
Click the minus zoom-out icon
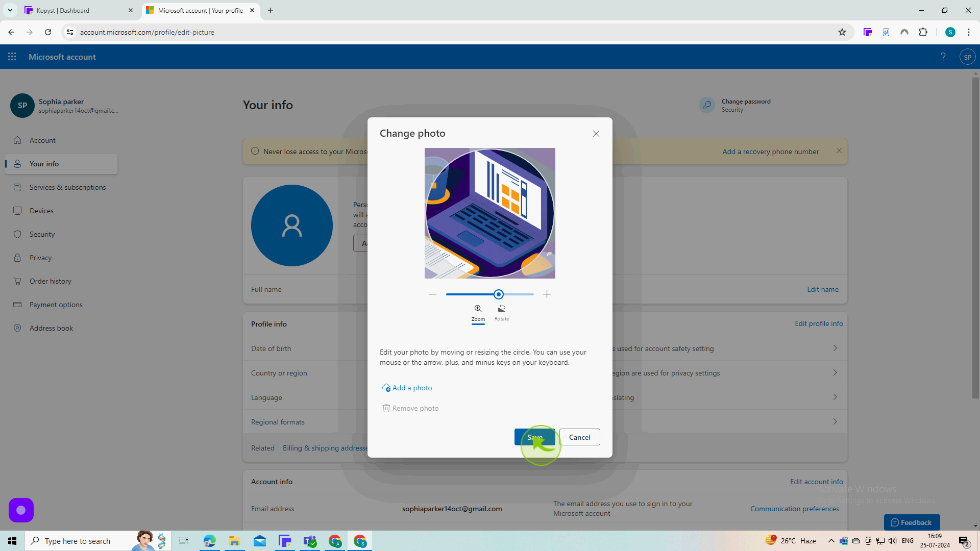coord(432,294)
